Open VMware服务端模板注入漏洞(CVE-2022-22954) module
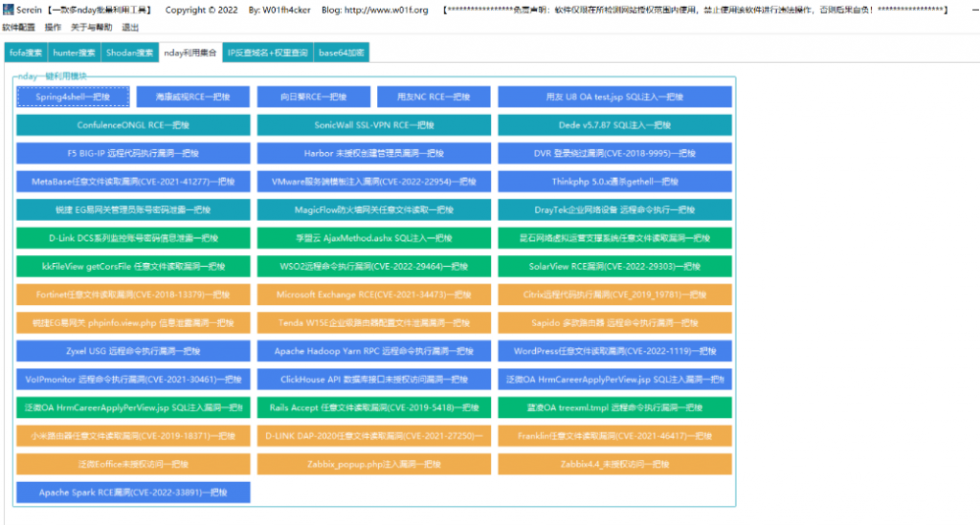Viewport: 980px width, 525px height. pyautogui.click(x=374, y=182)
